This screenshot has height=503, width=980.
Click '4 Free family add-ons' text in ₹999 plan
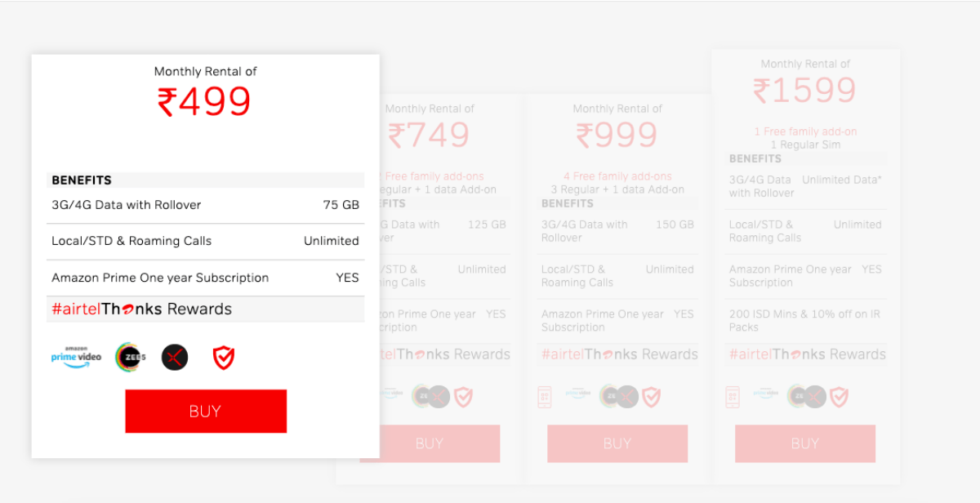(617, 176)
